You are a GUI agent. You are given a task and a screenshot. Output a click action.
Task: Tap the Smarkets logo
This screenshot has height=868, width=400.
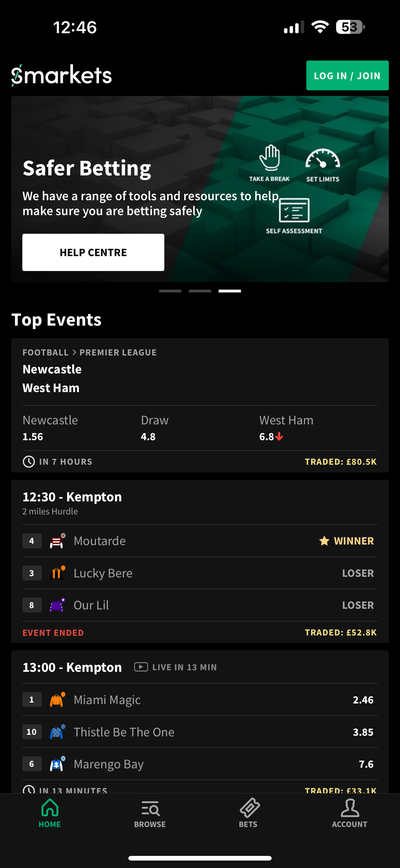pyautogui.click(x=62, y=75)
